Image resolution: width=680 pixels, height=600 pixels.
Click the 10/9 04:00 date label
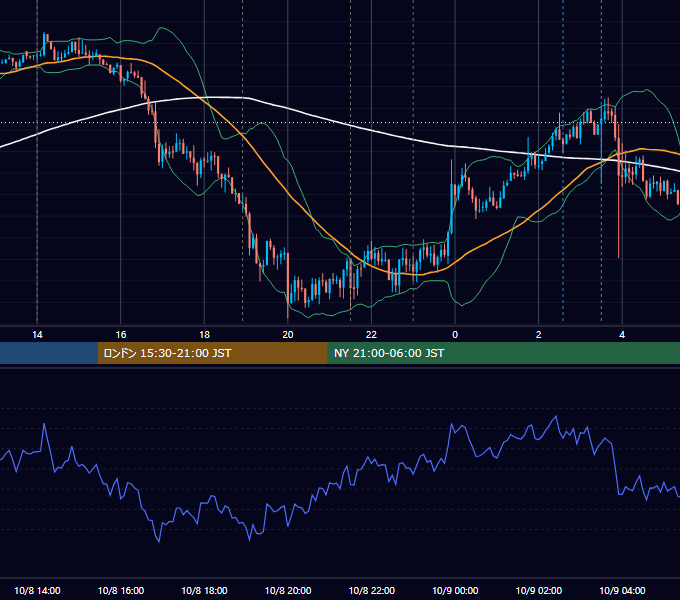622,590
